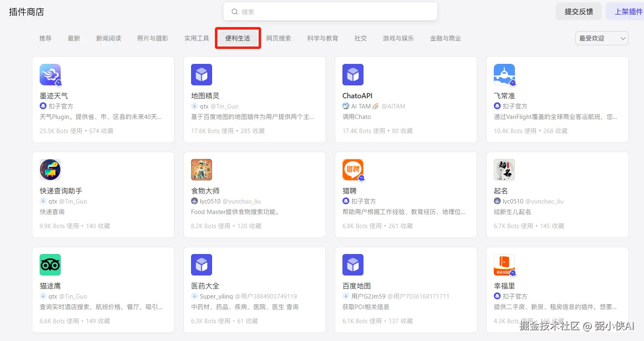644x341 pixels.
Task: Click the 上架插件 button
Action: 625,12
